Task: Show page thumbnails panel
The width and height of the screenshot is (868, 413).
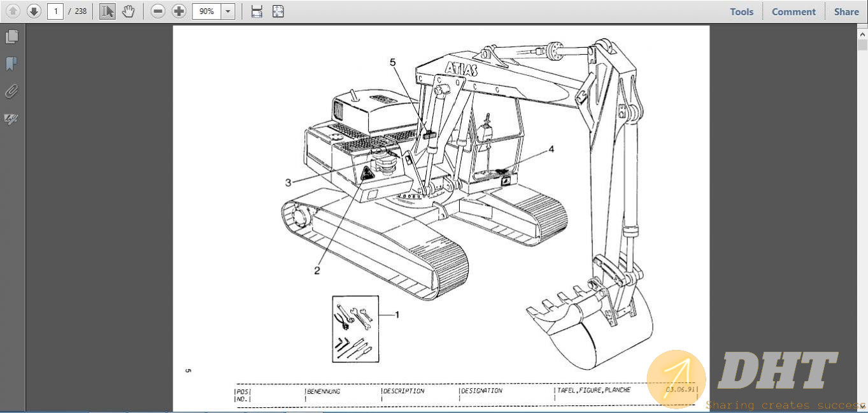Action: coord(11,37)
